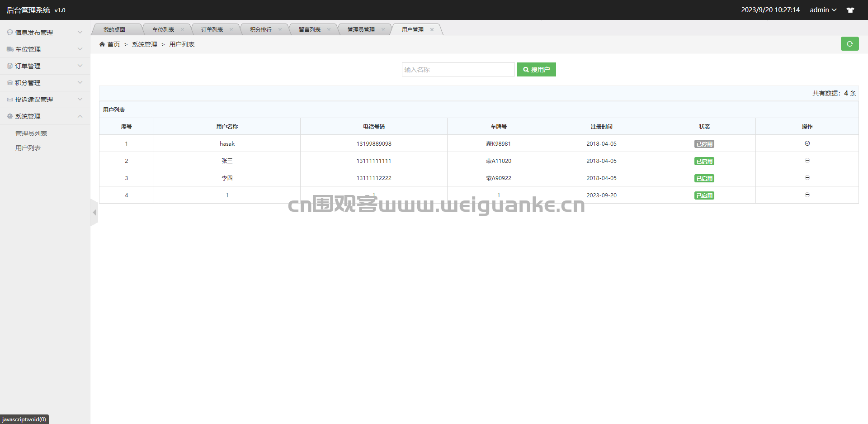
Task: Open the skin theme shirt icon
Action: 850,10
